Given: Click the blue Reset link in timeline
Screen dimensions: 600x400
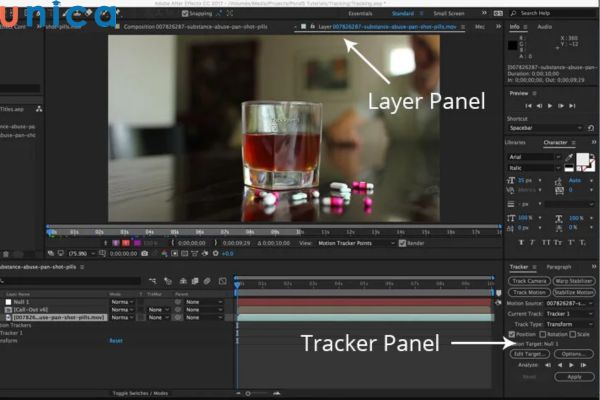Looking at the screenshot, I should coord(116,341).
